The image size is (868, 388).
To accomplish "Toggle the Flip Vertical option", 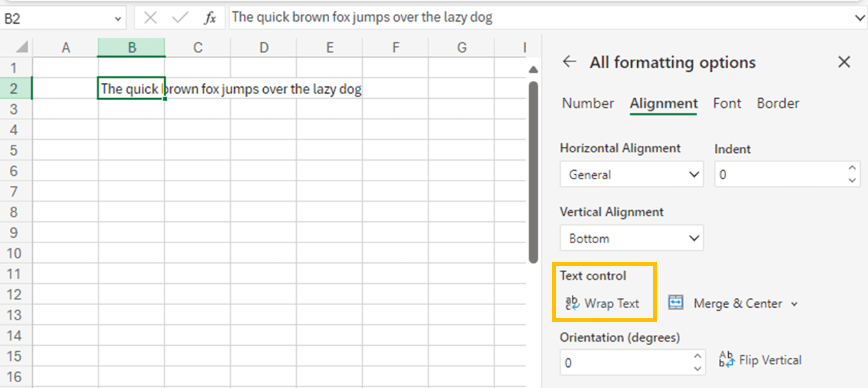I will [x=760, y=360].
